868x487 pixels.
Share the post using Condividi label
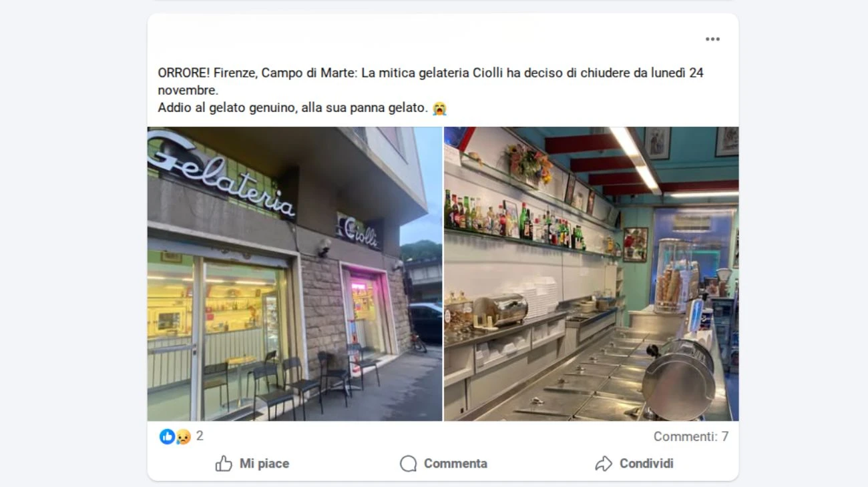(646, 464)
